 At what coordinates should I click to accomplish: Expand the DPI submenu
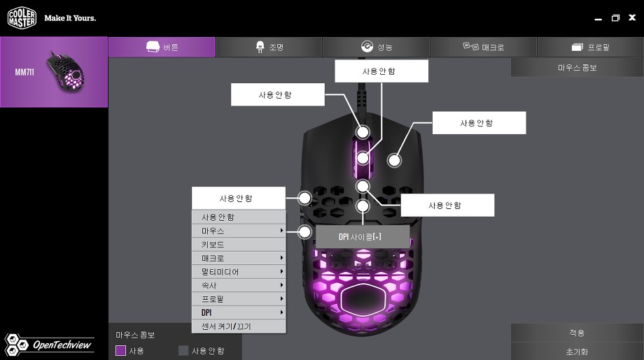tap(239, 312)
